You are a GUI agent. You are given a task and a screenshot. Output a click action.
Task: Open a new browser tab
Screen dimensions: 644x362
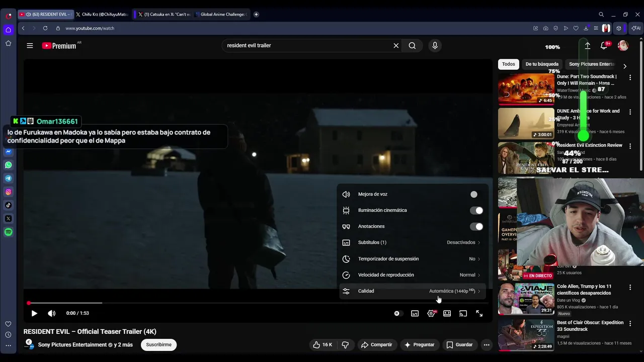pyautogui.click(x=256, y=15)
